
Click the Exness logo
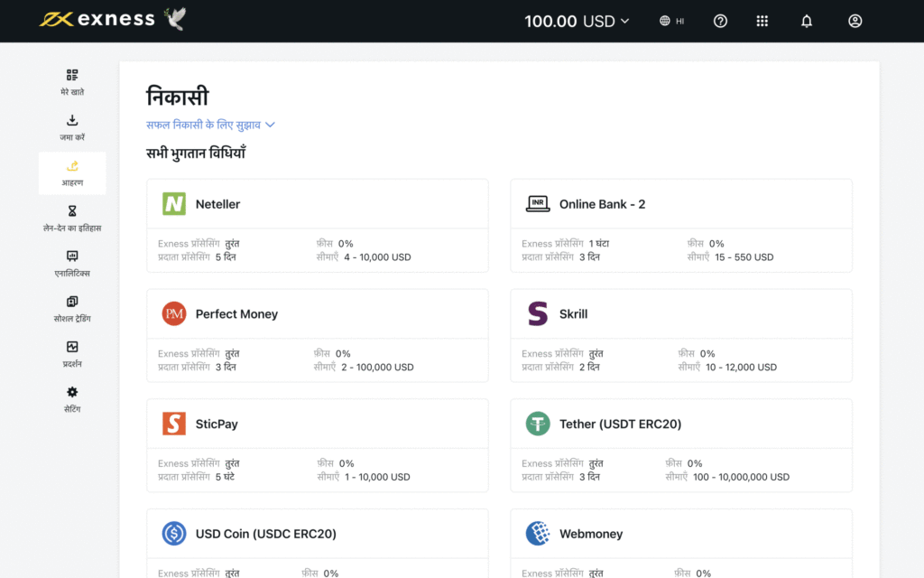click(97, 20)
